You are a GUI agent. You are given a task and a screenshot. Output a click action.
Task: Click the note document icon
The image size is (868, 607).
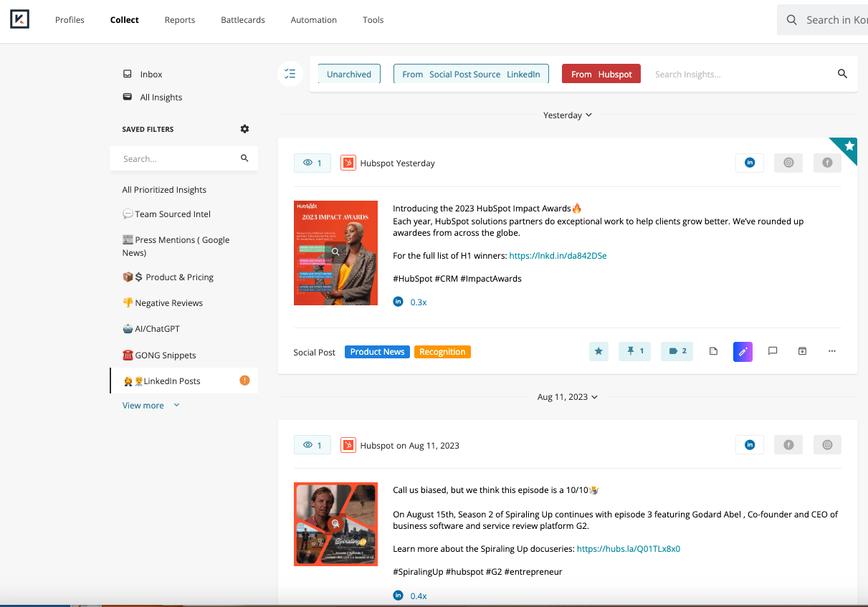pyautogui.click(x=713, y=351)
